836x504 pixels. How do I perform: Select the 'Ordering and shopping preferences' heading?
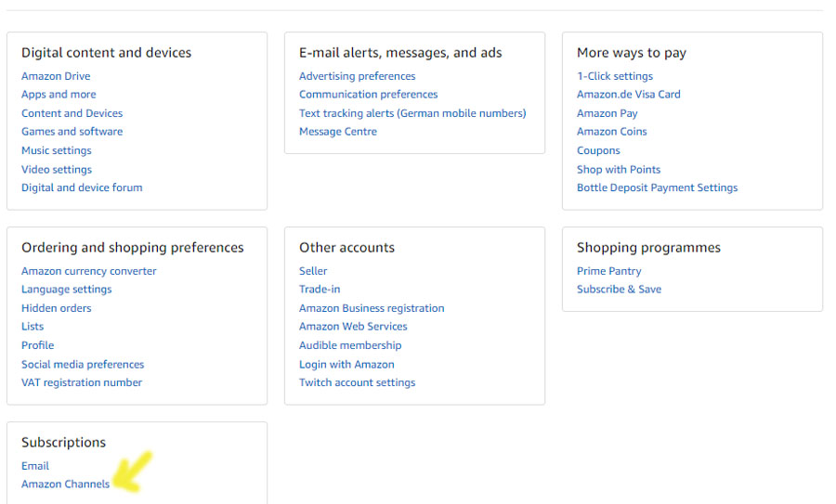(132, 248)
